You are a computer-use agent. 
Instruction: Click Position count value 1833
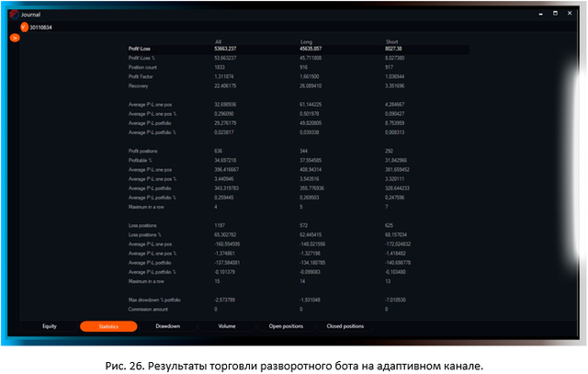(x=220, y=67)
